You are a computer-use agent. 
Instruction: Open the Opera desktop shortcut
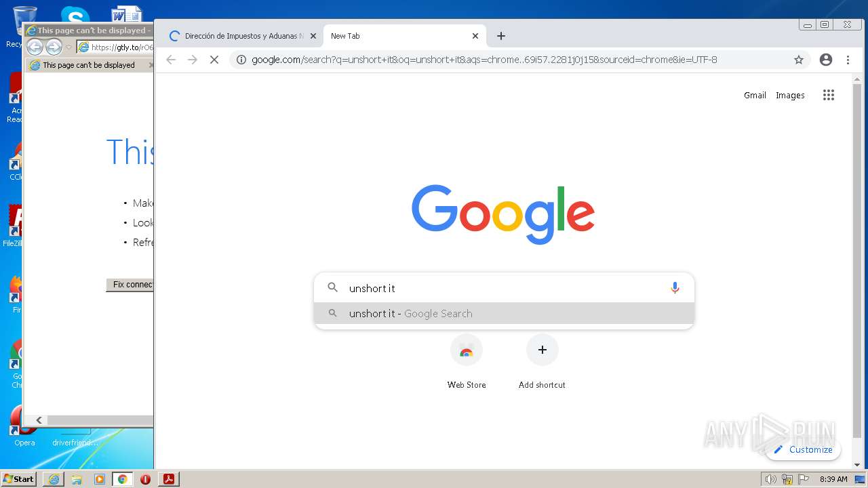[24, 427]
